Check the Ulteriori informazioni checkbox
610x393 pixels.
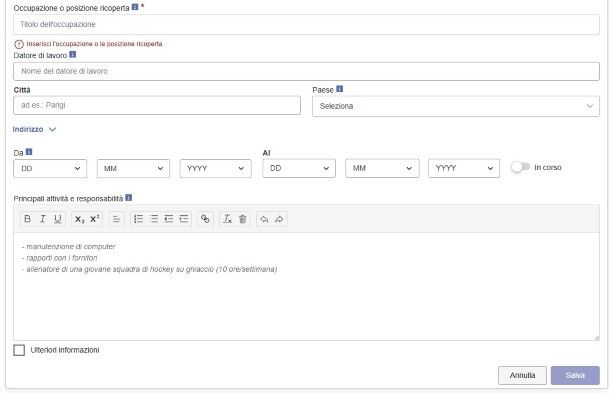click(x=19, y=350)
